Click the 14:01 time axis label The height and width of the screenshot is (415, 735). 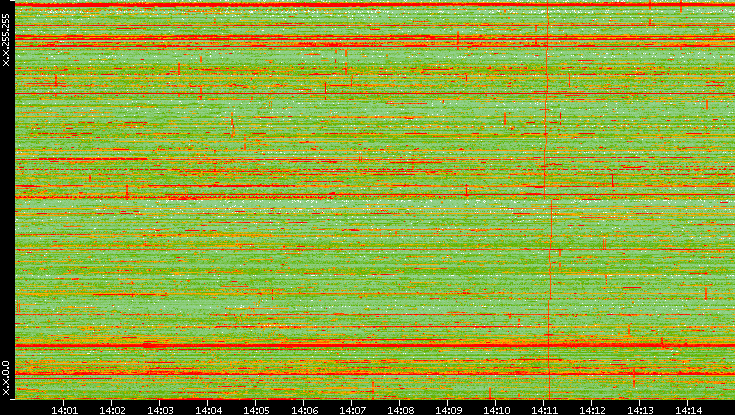point(64,410)
